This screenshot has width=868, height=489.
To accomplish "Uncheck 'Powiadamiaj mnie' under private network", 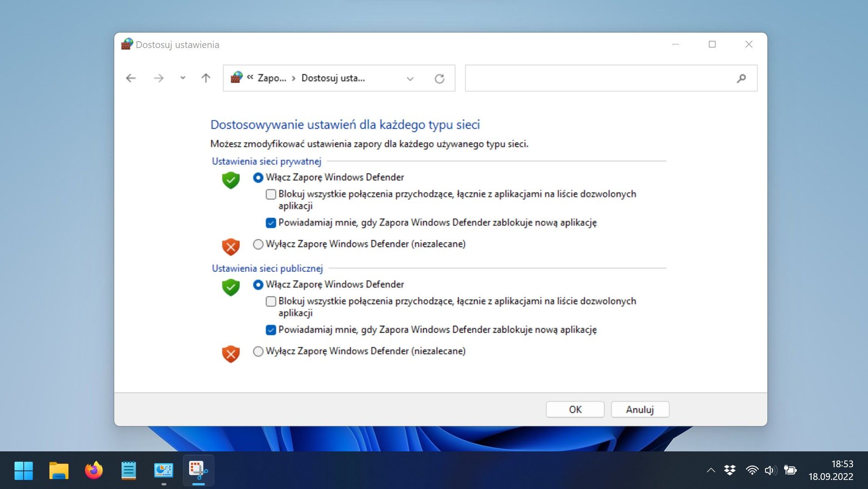I will (271, 223).
